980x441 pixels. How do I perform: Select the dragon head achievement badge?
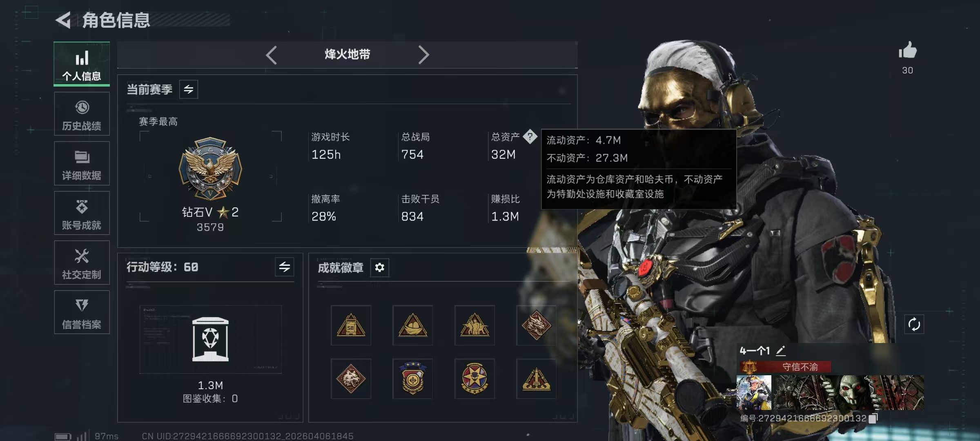(536, 325)
